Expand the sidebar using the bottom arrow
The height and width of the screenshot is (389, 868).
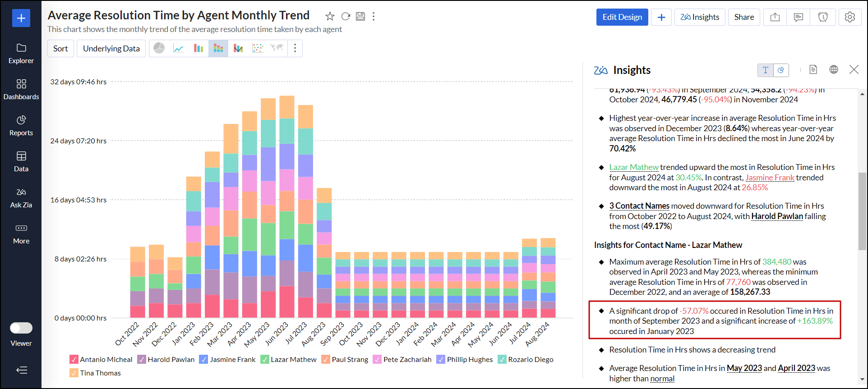(x=21, y=370)
